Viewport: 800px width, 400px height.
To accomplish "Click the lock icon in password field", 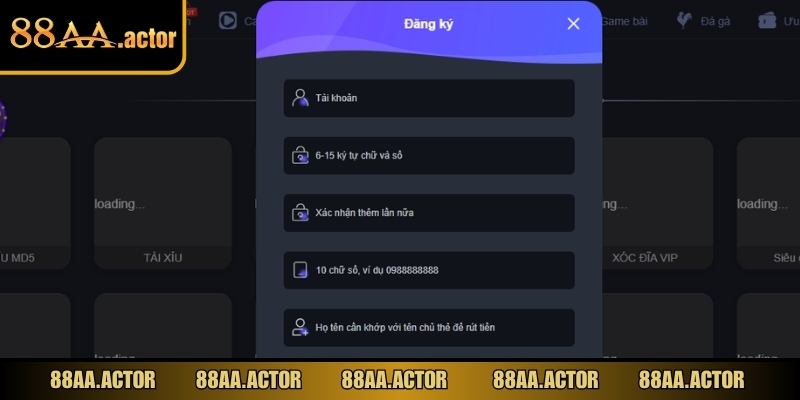I will tap(300, 155).
